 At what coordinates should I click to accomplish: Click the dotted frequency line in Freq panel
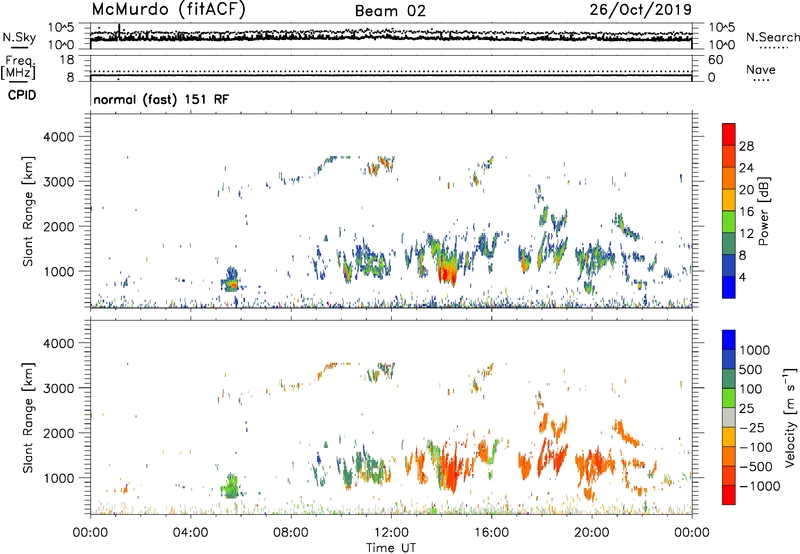pyautogui.click(x=391, y=71)
